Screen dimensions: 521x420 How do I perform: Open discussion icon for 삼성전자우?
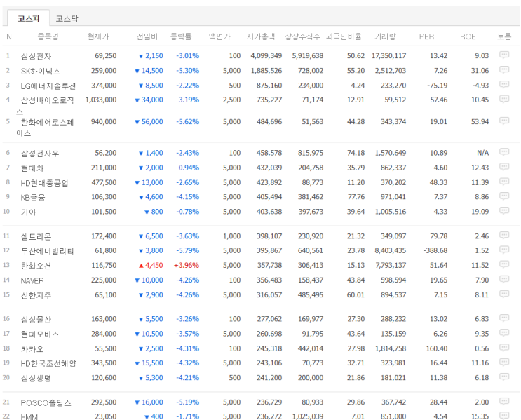point(504,152)
